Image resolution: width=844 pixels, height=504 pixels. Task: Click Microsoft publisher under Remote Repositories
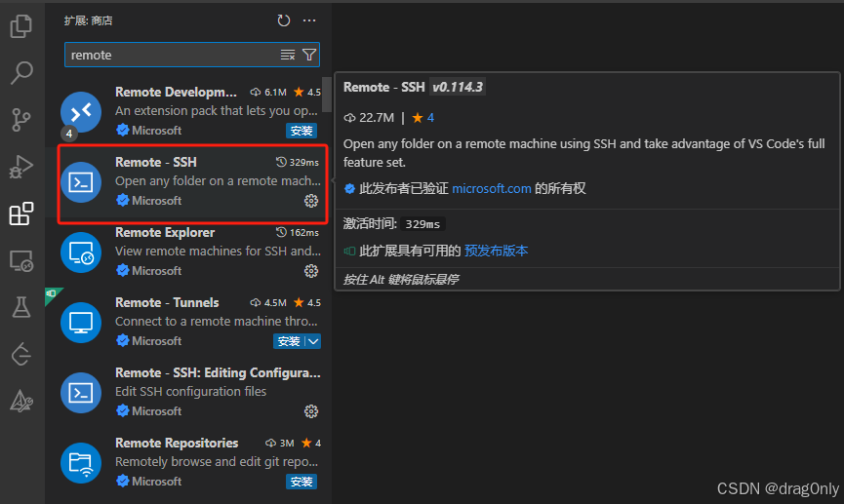157,482
